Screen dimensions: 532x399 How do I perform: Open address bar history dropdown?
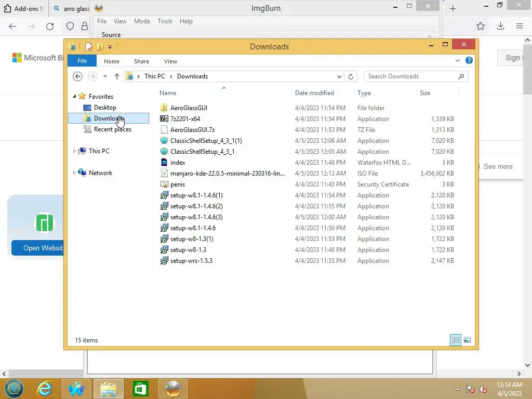coord(339,76)
